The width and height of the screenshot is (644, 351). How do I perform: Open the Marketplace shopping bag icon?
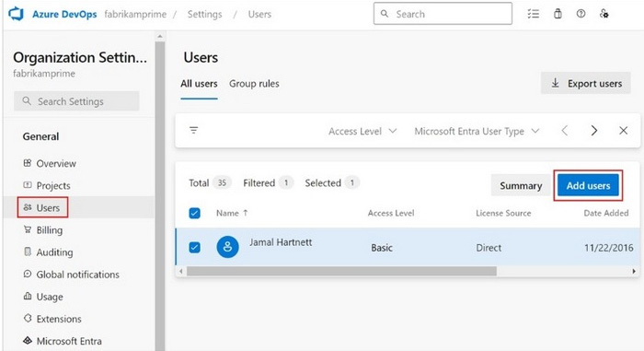558,14
